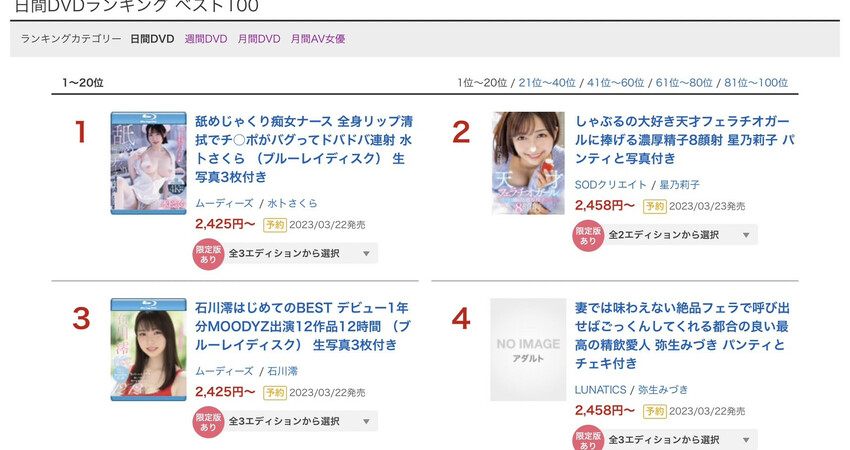Image resolution: width=850 pixels, height=450 pixels.
Task: Open 全3エディションから選択 dropdown for rank 1
Action: 300,253
